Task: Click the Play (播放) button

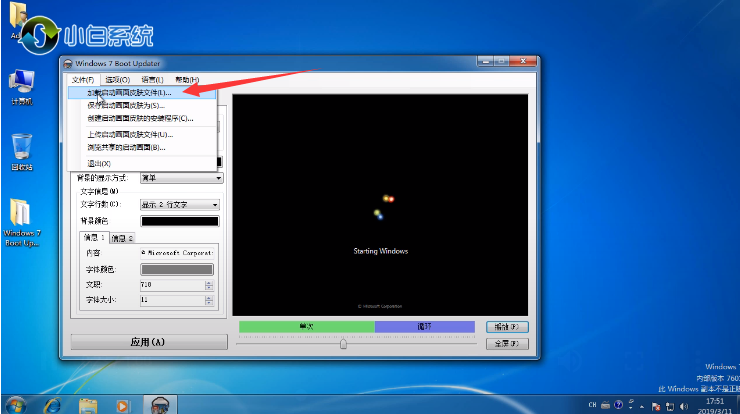Action: click(x=505, y=326)
